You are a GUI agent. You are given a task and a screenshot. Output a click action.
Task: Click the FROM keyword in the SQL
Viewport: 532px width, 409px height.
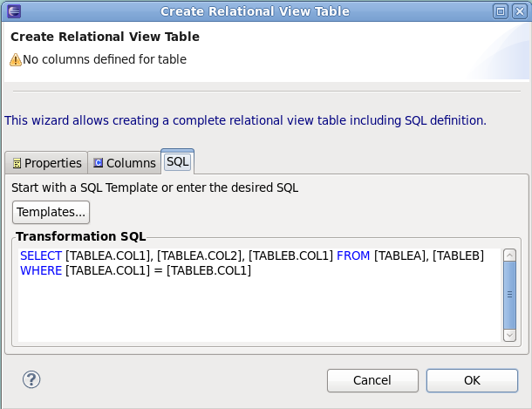pyautogui.click(x=353, y=256)
